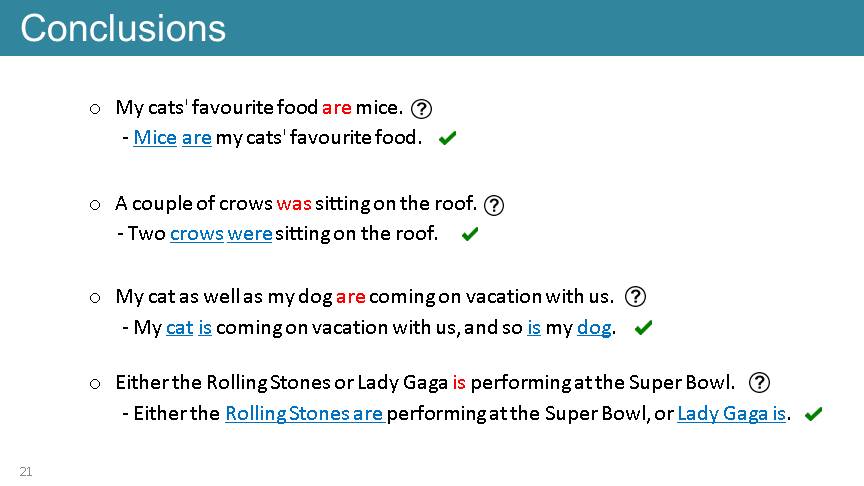The image size is (864, 486).
Task: Click underlined 'are' after Mice
Action: point(197,138)
